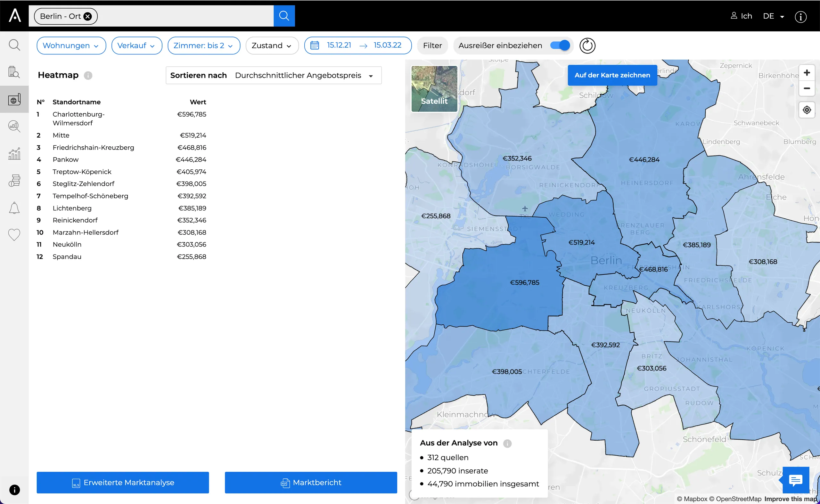Viewport: 820px width, 504px height.
Task: Click the blue search magnifier button
Action: (284, 16)
